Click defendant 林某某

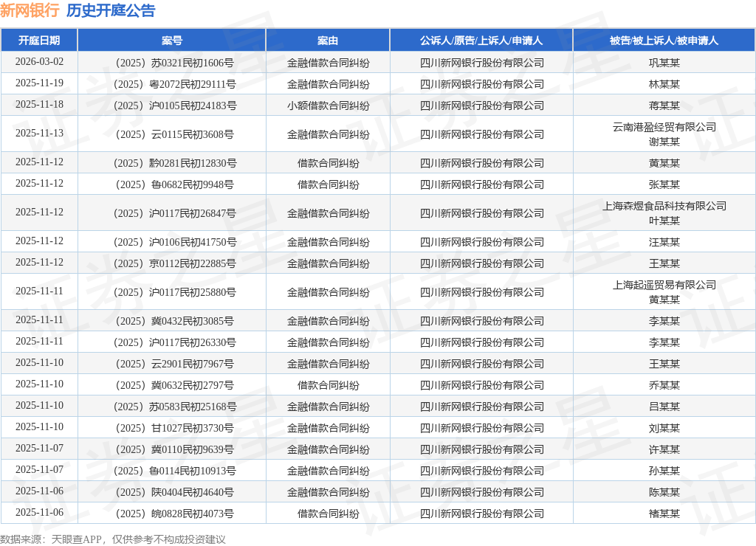point(664,84)
